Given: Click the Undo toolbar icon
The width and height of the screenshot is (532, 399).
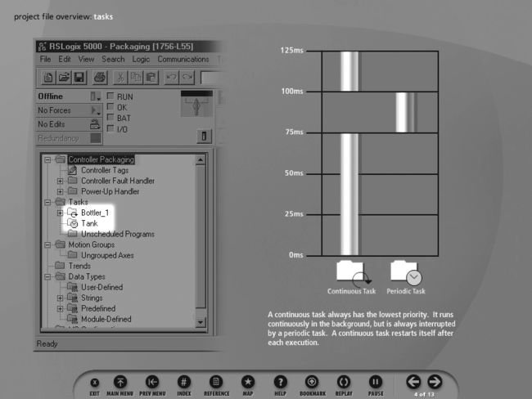Looking at the screenshot, I should coord(171,78).
